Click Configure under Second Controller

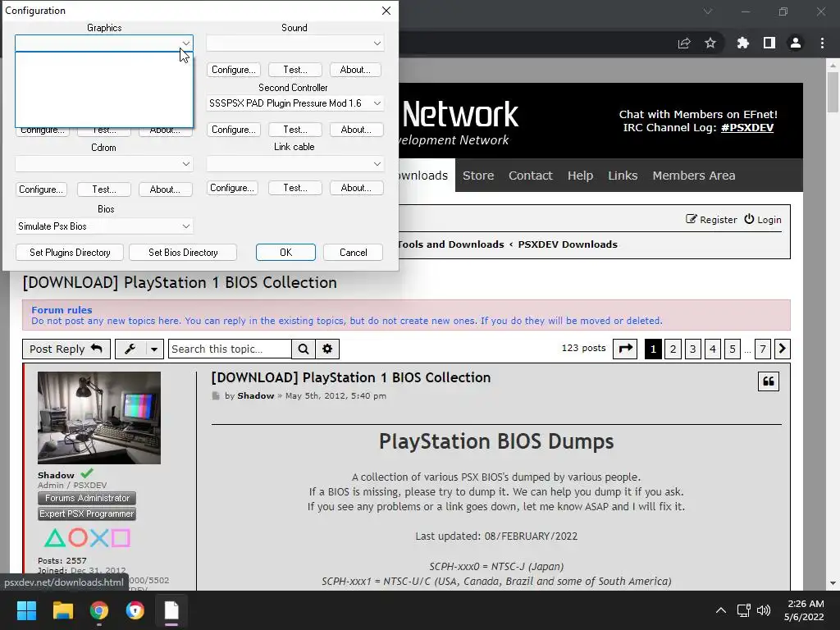coord(234,130)
